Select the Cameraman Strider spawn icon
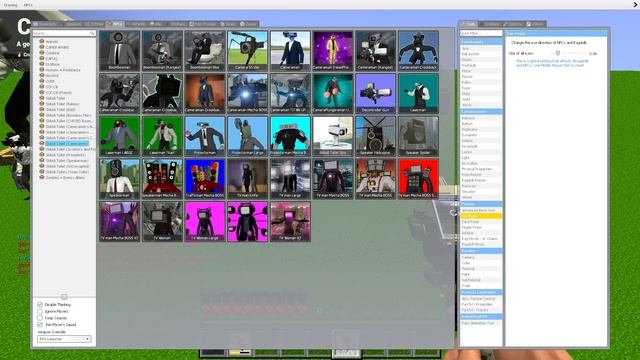The width and height of the screenshot is (640, 360). coord(247,51)
